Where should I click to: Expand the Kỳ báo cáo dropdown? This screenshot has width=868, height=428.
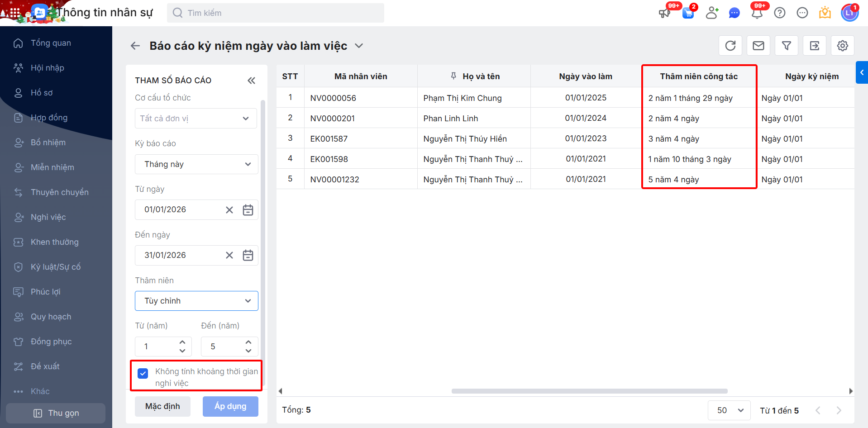(x=196, y=164)
